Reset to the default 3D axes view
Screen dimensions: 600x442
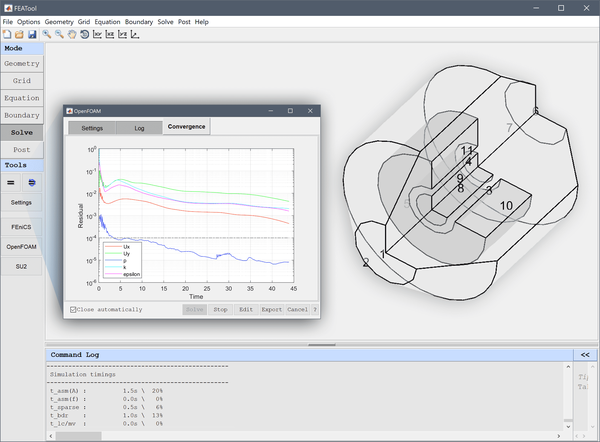[x=135, y=34]
